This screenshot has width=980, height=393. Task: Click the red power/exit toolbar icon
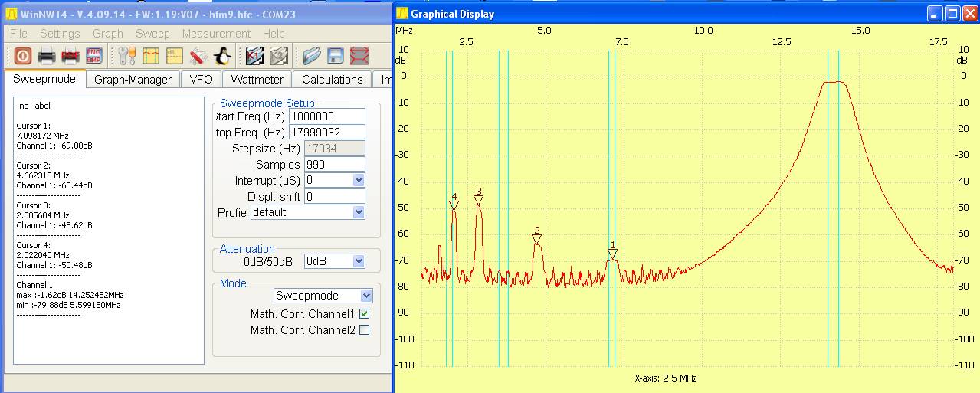point(22,56)
